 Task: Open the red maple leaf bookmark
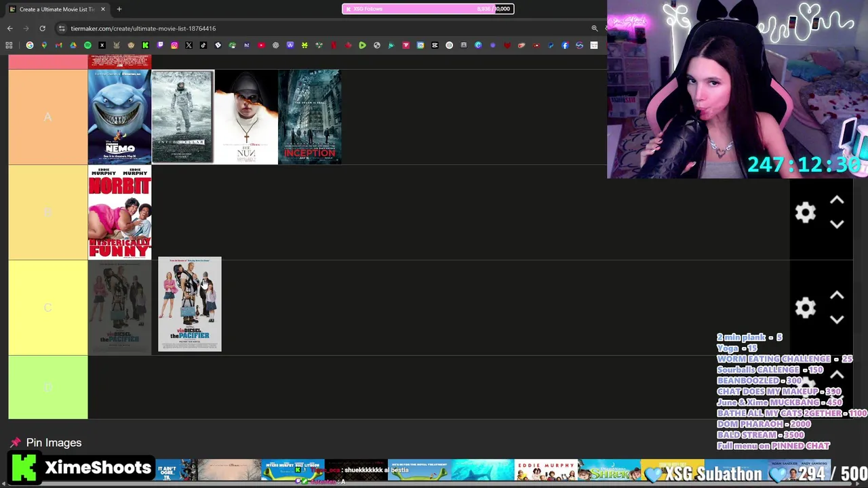coord(348,45)
